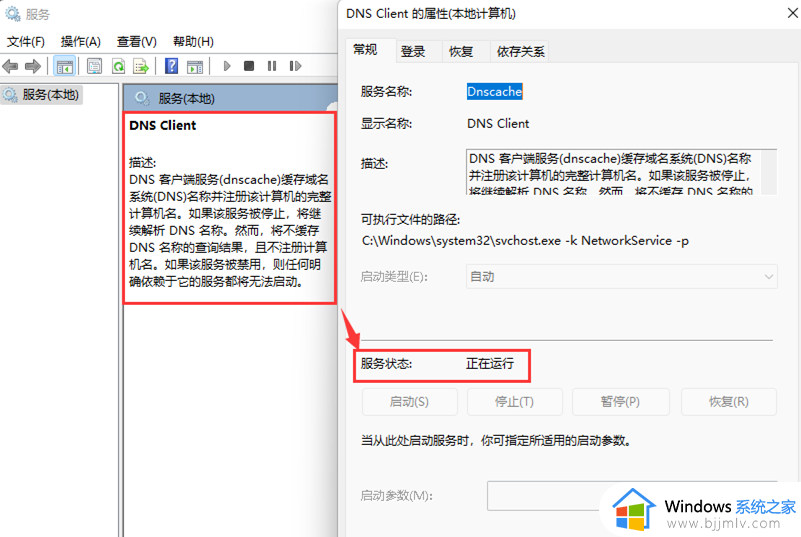Open the 查看(V) menu

[x=136, y=41]
